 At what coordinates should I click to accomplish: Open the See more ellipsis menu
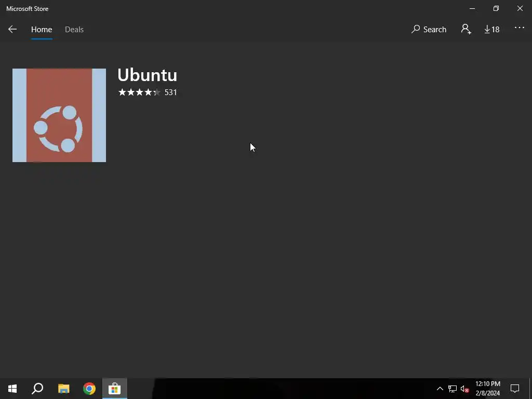click(519, 28)
